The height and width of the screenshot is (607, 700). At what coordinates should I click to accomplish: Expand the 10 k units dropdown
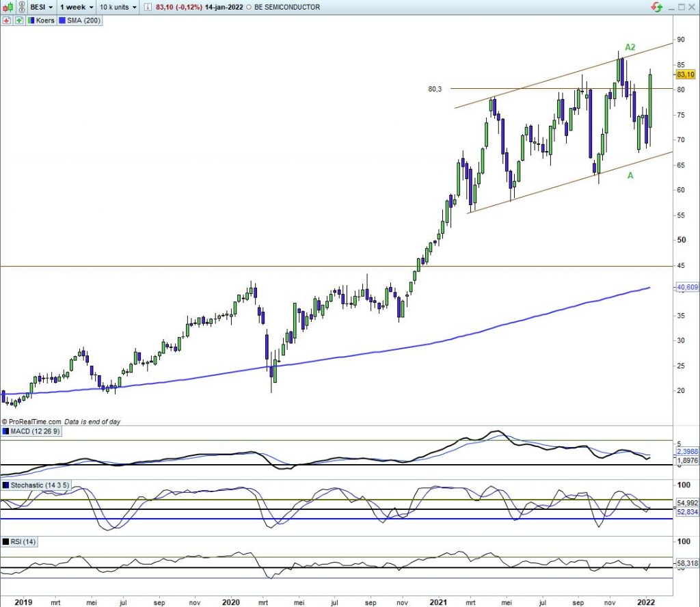pyautogui.click(x=117, y=7)
